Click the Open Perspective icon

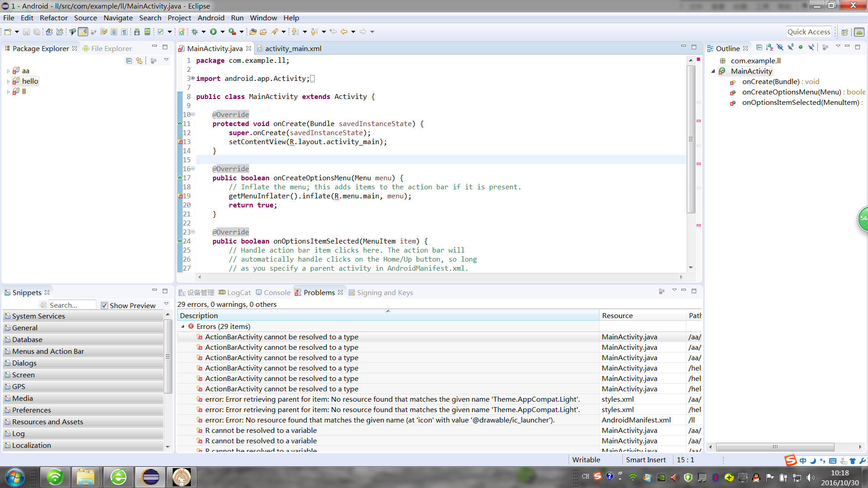pos(844,32)
